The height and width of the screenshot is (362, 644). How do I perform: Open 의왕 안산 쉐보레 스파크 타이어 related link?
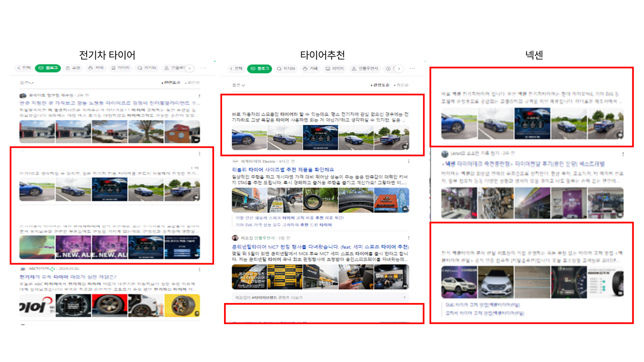pos(290,218)
